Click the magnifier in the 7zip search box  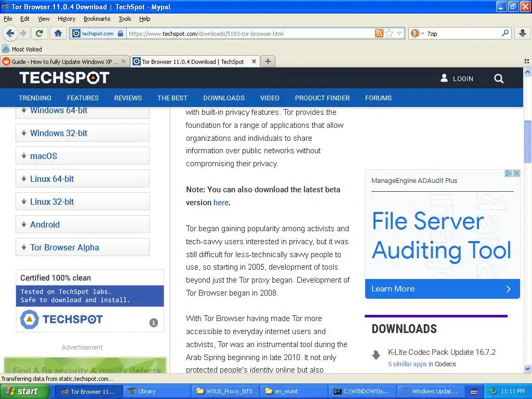click(505, 33)
